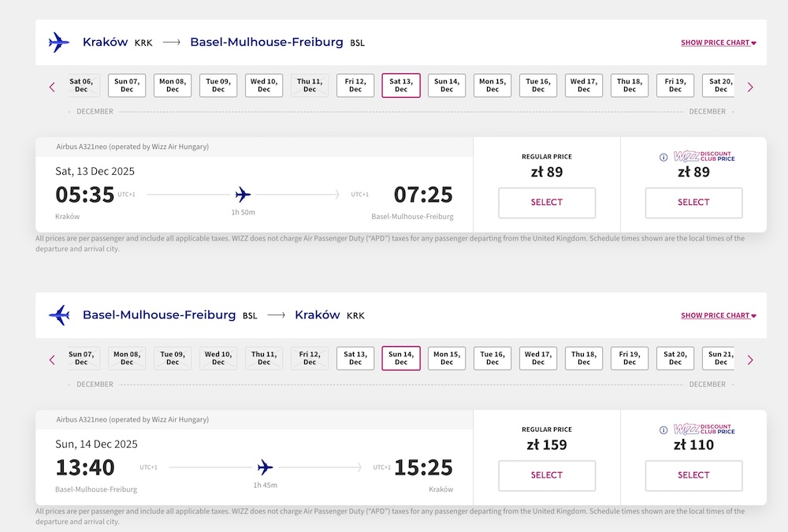
Task: Show later outbound dates with right arrow
Action: [750, 87]
